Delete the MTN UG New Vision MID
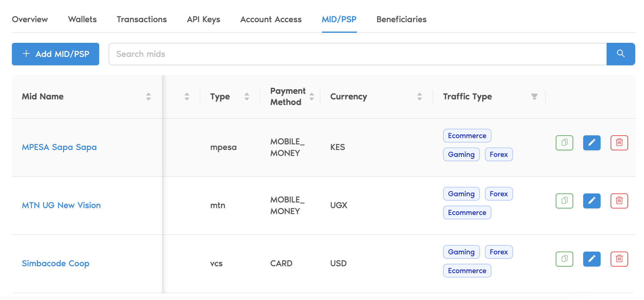 pos(619,201)
